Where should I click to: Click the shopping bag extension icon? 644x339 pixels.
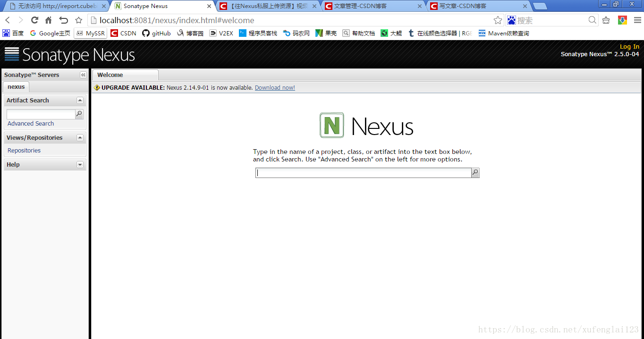click(606, 20)
